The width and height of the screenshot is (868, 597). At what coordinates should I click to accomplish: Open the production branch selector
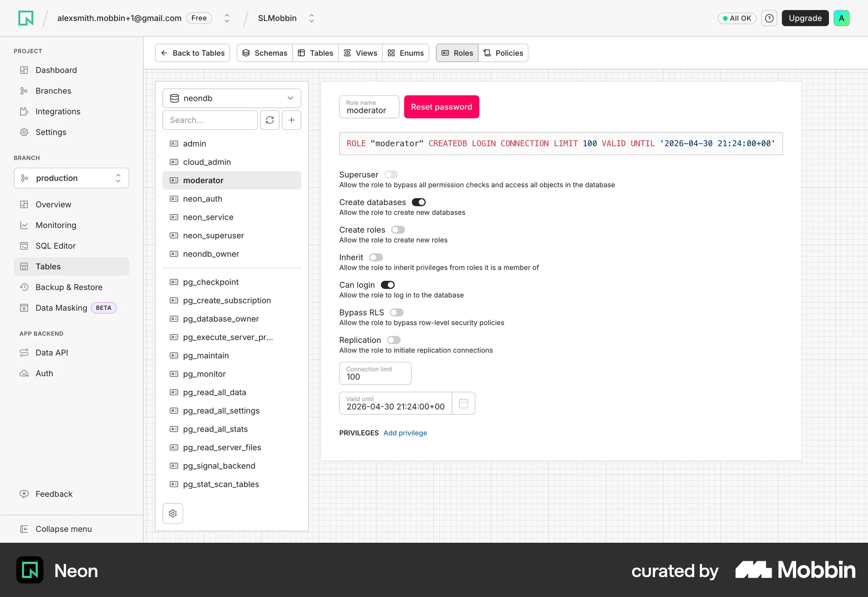point(71,178)
